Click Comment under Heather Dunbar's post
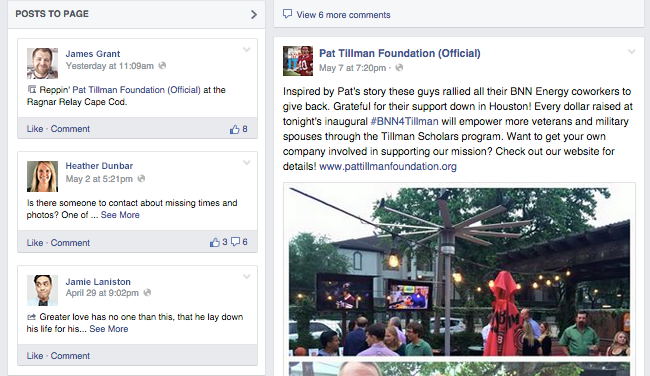 (70, 243)
